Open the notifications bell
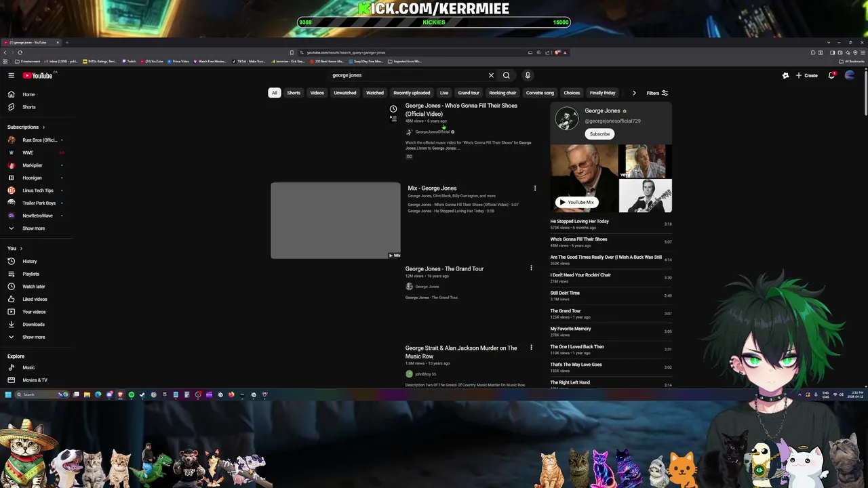This screenshot has height=488, width=868. (x=831, y=75)
